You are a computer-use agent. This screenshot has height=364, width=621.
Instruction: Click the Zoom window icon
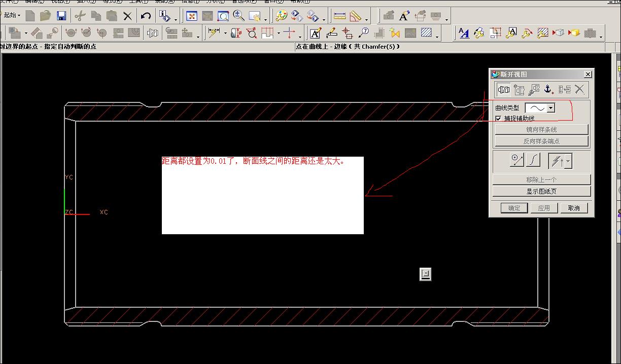[223, 16]
